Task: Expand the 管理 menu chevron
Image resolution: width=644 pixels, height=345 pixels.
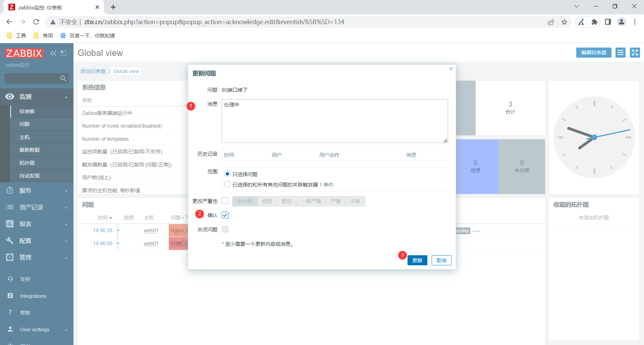Action: (x=66, y=258)
